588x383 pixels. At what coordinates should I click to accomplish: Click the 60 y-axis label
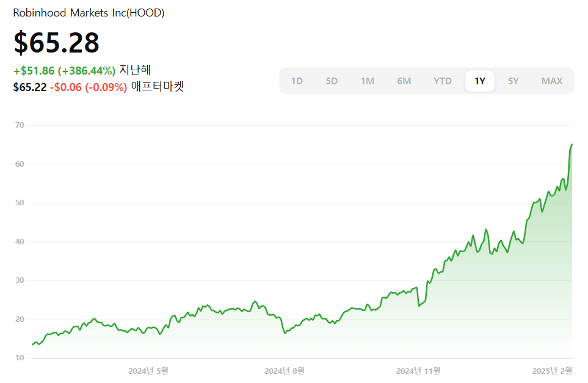20,164
